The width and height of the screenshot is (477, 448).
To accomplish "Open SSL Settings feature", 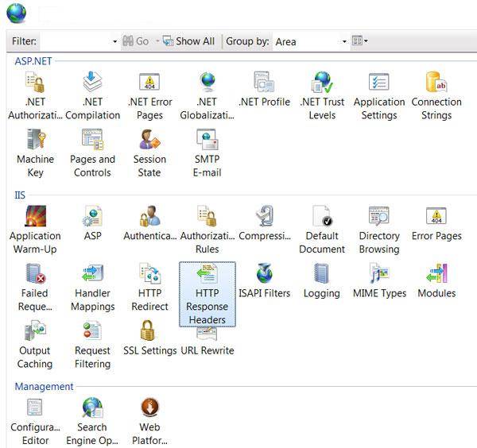I will [x=149, y=338].
